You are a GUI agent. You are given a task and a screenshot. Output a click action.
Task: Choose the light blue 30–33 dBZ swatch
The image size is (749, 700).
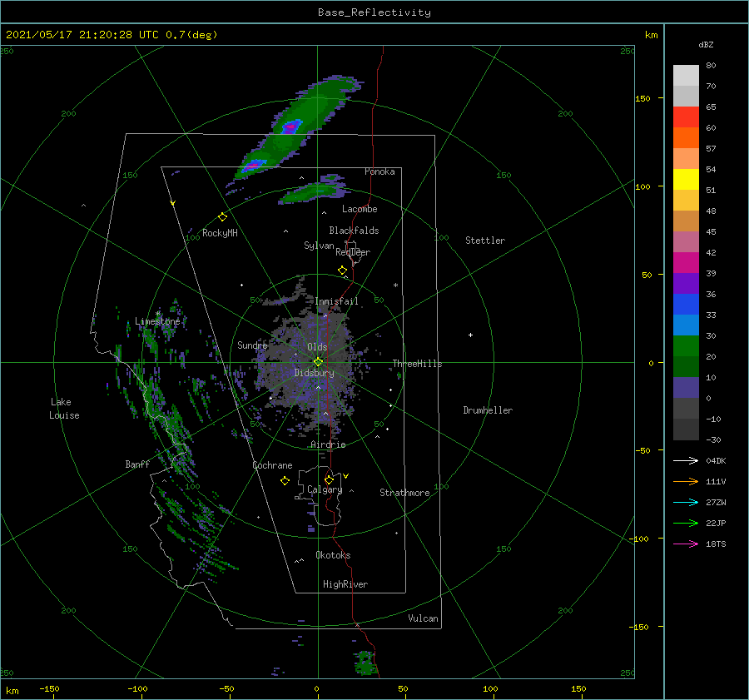coord(686,325)
